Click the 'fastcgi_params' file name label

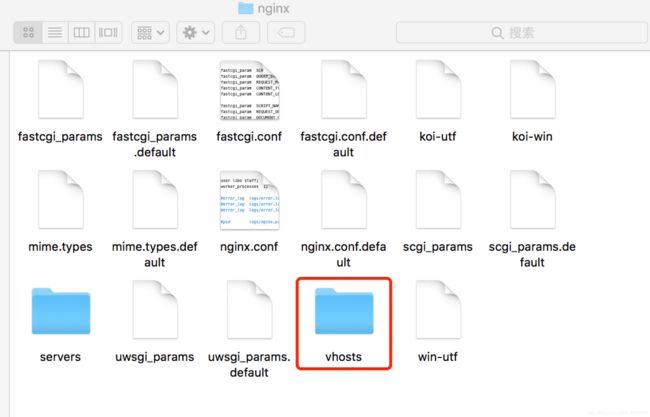(60, 137)
